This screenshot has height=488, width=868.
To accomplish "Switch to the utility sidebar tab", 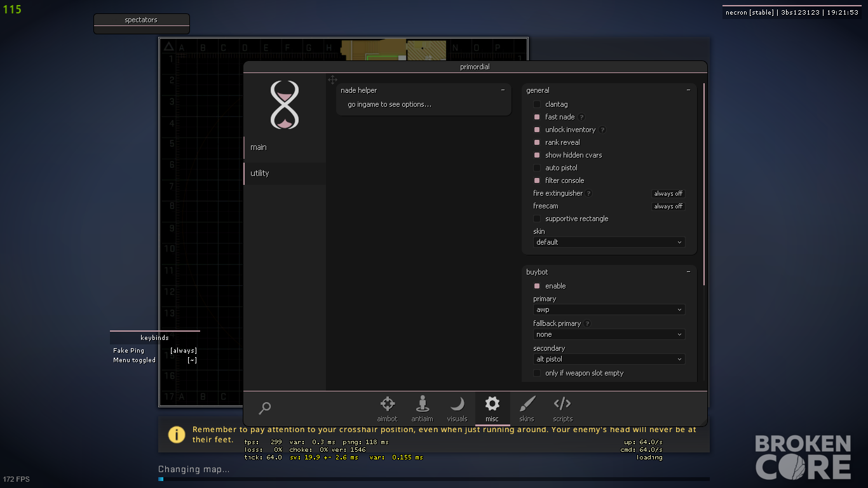I will [285, 173].
